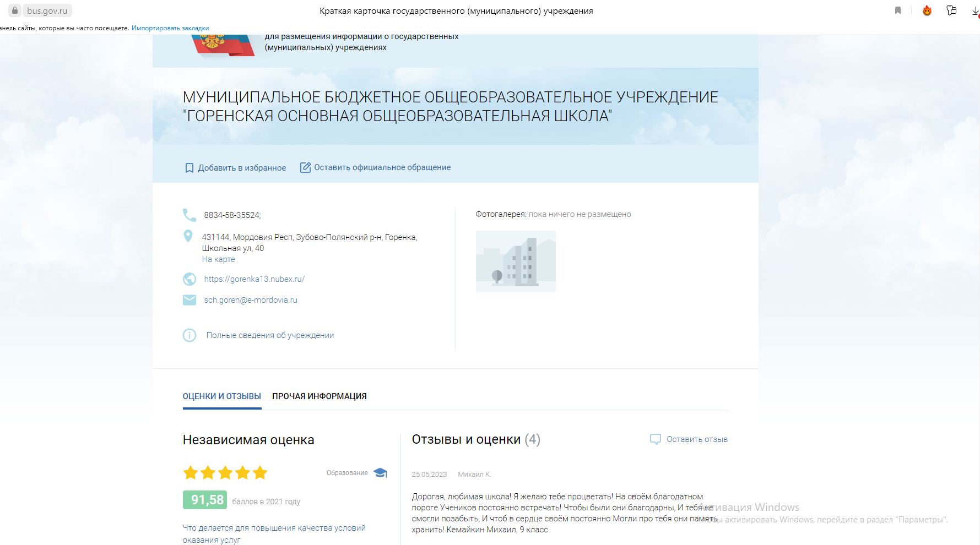Open browser downloads arrow icon
Viewport: 980px width, 545px height.
pyautogui.click(x=975, y=11)
